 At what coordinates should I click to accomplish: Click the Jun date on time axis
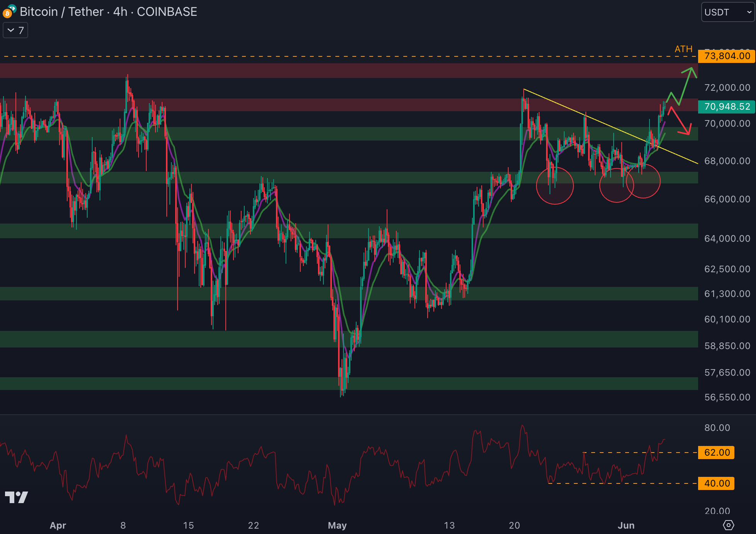tap(626, 525)
